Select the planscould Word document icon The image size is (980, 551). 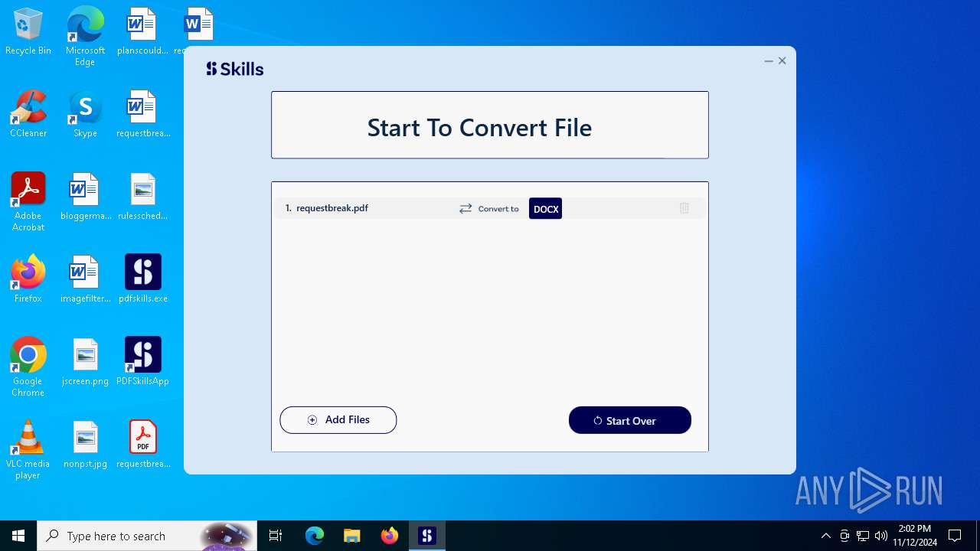point(142,32)
